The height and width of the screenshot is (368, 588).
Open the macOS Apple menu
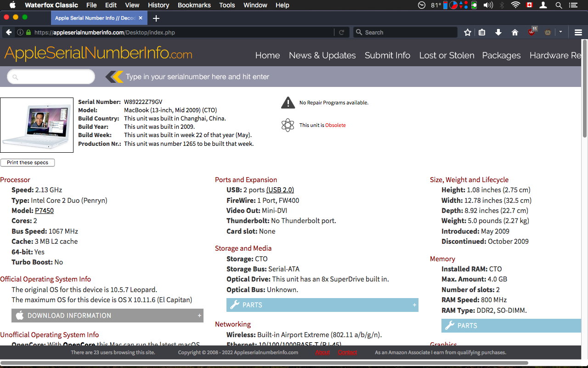tap(12, 5)
